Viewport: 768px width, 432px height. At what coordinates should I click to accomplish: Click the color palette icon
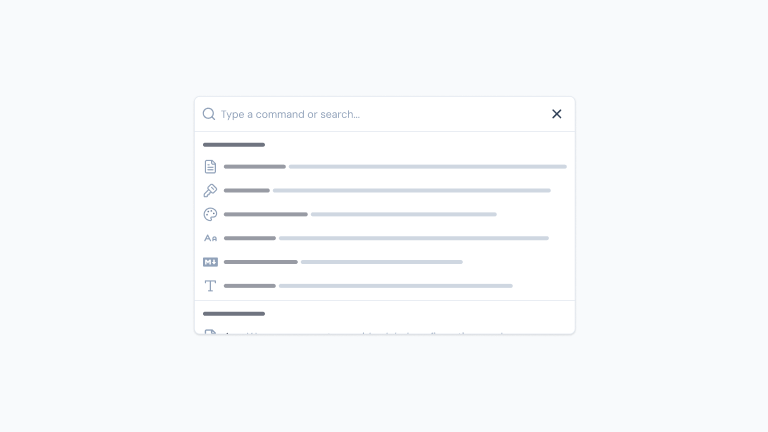(x=210, y=214)
